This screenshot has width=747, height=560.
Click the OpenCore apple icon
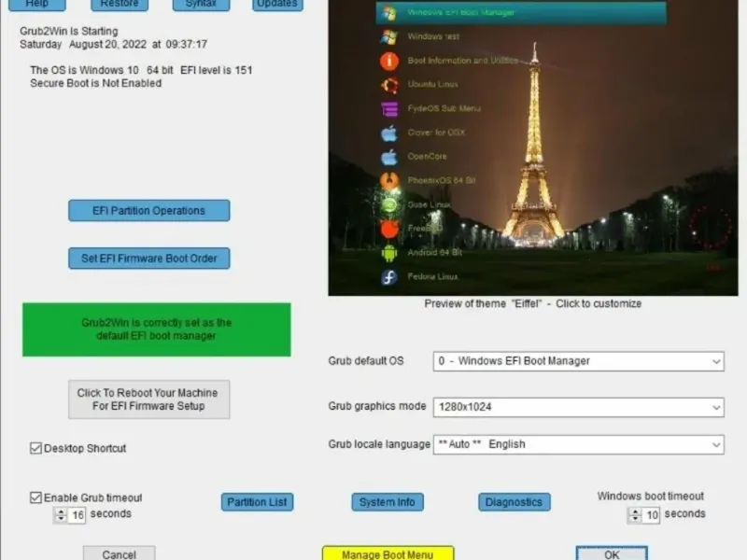(x=389, y=157)
